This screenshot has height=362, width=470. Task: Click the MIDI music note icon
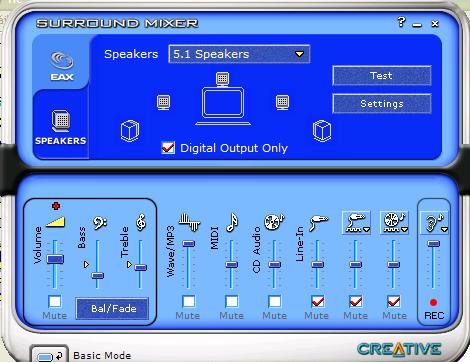coord(232,222)
